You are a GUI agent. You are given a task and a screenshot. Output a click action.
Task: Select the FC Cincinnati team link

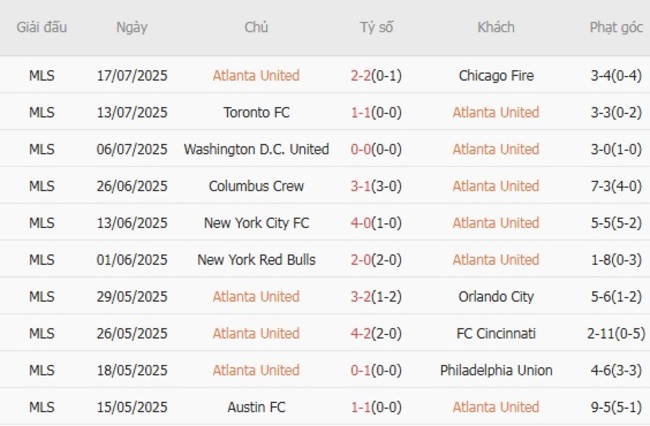coord(496,334)
